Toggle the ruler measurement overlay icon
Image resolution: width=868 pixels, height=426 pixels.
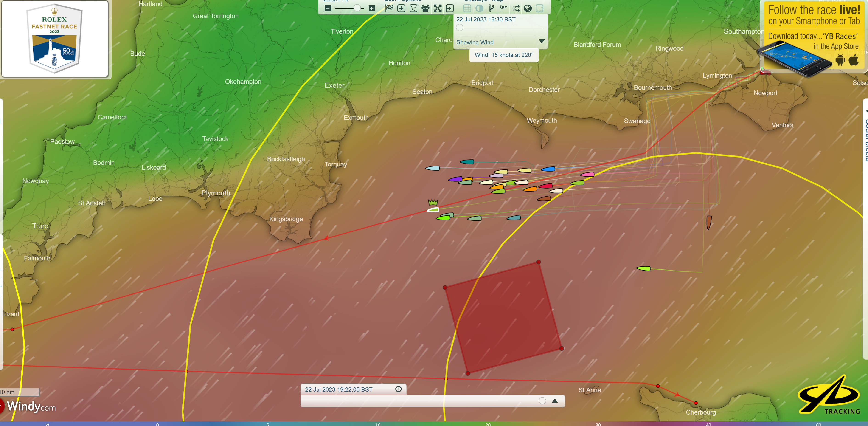point(539,8)
